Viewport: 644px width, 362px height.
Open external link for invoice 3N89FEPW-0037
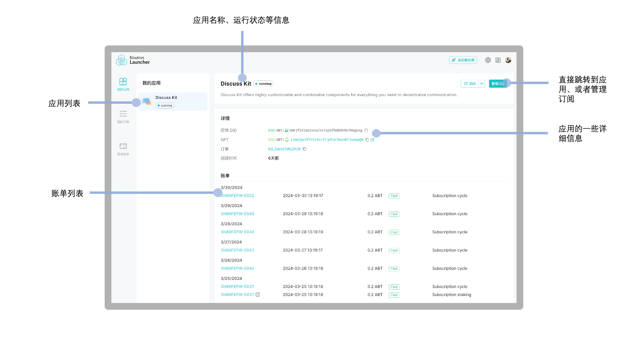258,294
